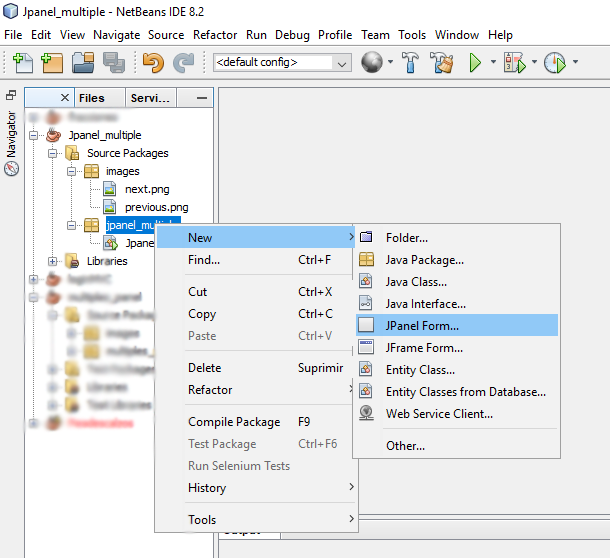The height and width of the screenshot is (558, 610).
Task: Choose Find... in context menu
Action: pyautogui.click(x=256, y=260)
